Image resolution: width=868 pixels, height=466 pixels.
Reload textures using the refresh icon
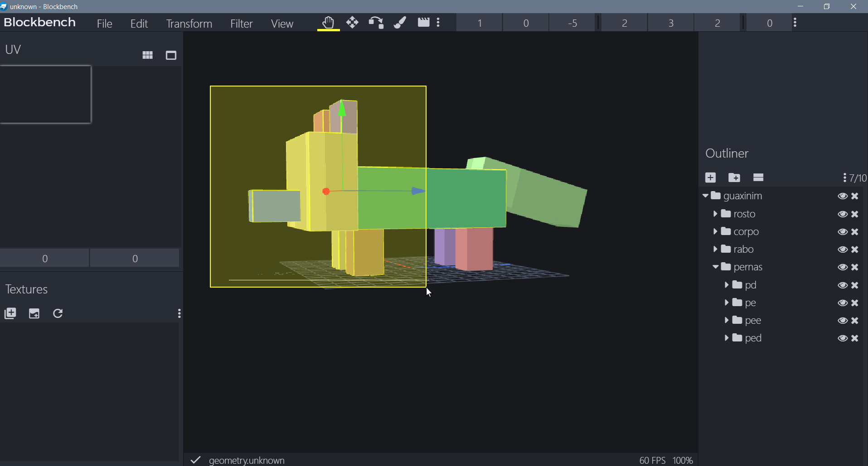58,313
